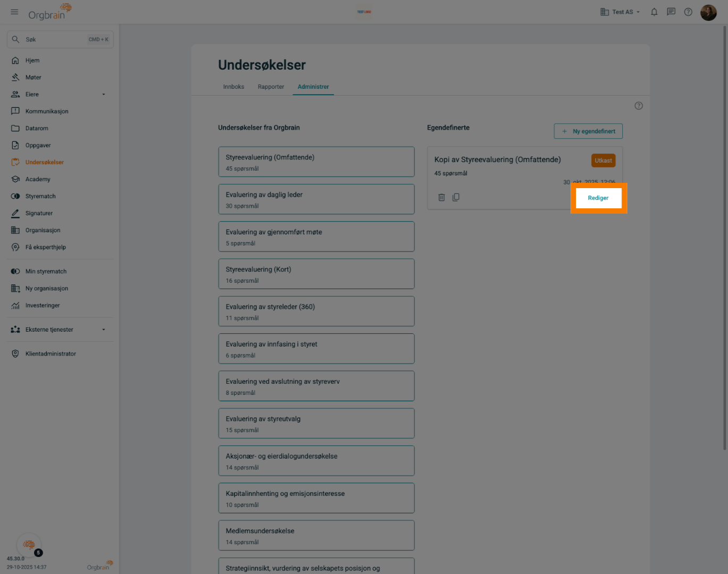The image size is (728, 574).
Task: Open the user profile avatar
Action: (708, 12)
